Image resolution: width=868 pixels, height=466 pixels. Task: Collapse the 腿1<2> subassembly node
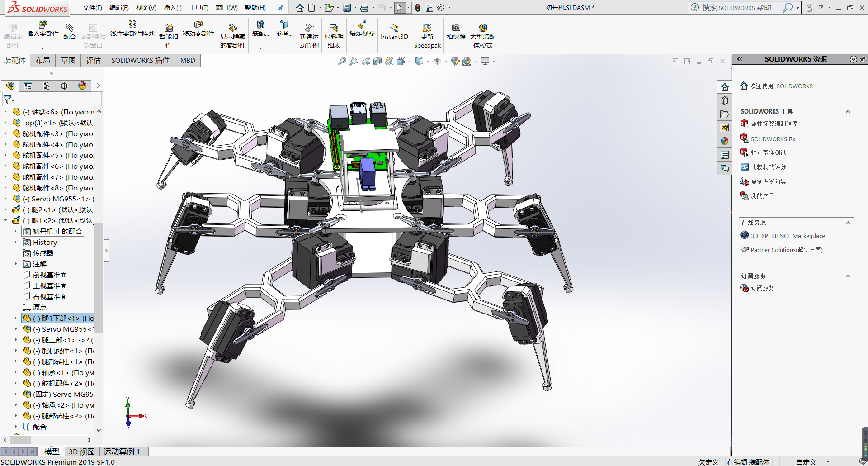pos(5,220)
